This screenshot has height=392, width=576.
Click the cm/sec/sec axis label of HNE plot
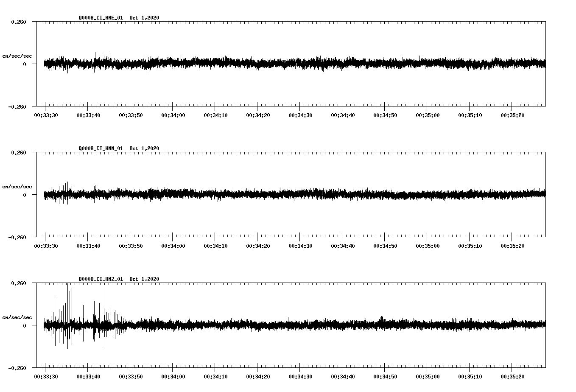[x=17, y=56]
